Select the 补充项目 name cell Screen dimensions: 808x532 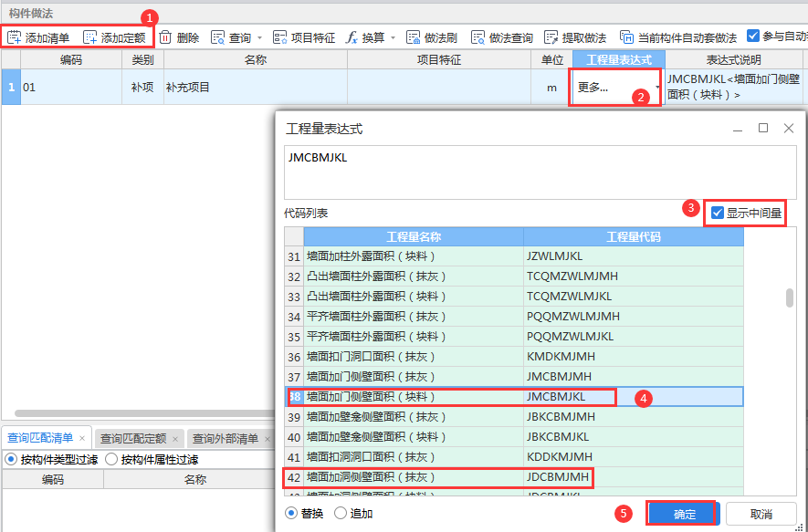click(256, 88)
